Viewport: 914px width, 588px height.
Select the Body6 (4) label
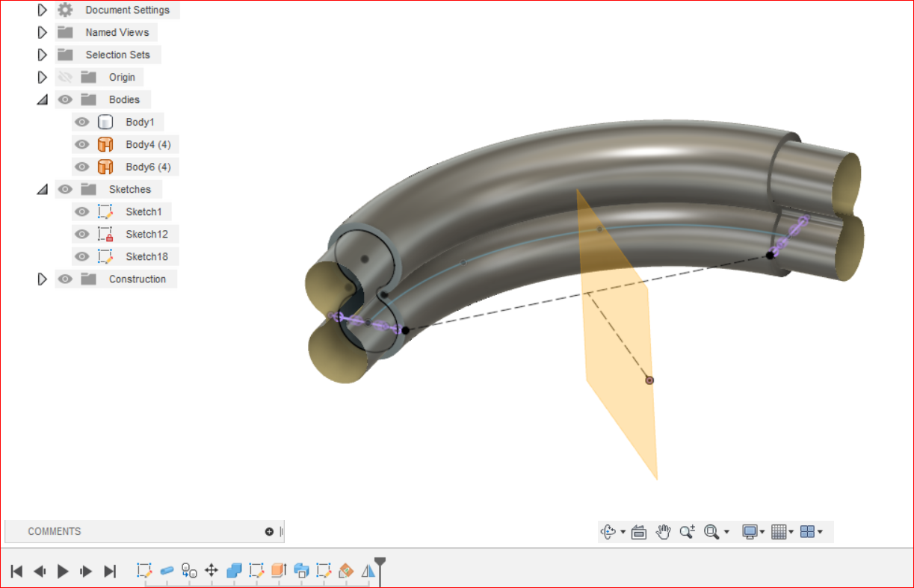[148, 167]
